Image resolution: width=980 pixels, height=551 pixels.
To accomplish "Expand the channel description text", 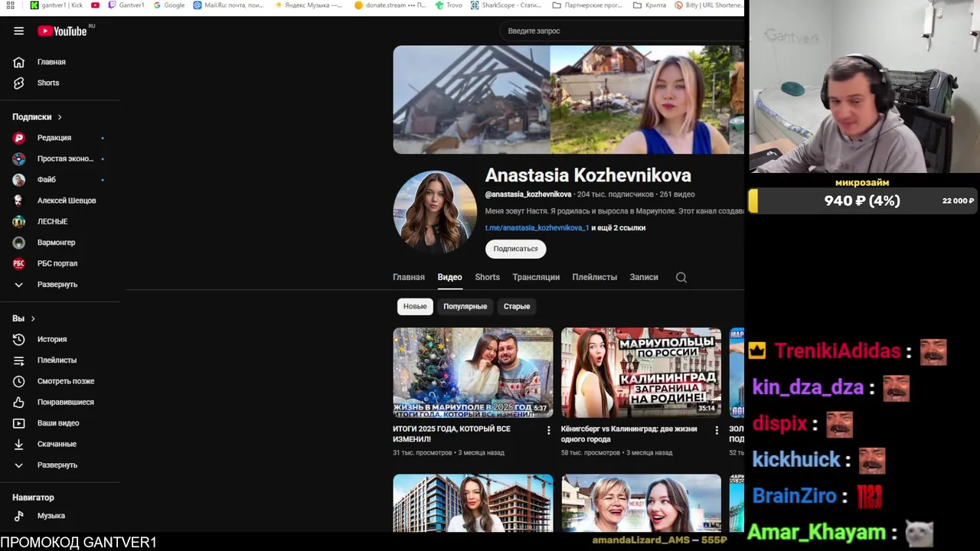I will (x=614, y=211).
